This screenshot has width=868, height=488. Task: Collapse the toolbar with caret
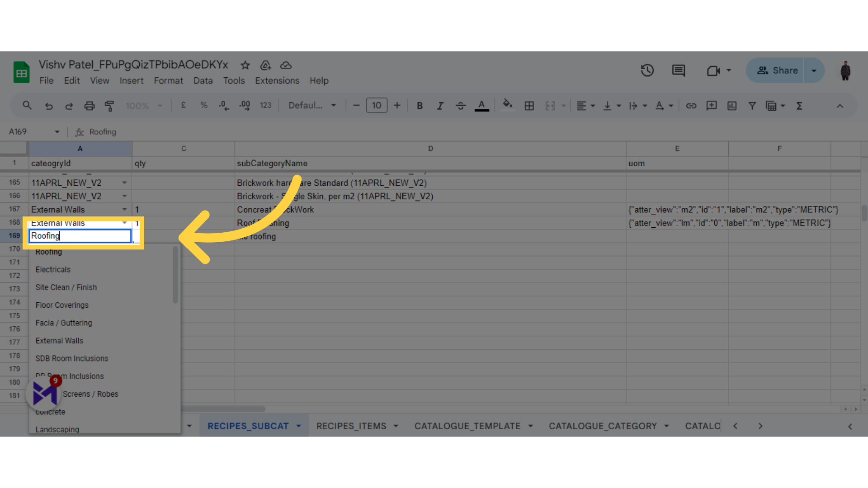[x=840, y=106]
